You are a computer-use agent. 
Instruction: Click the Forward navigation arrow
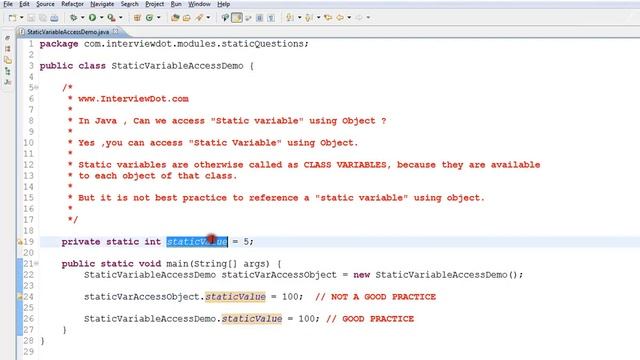click(359, 18)
